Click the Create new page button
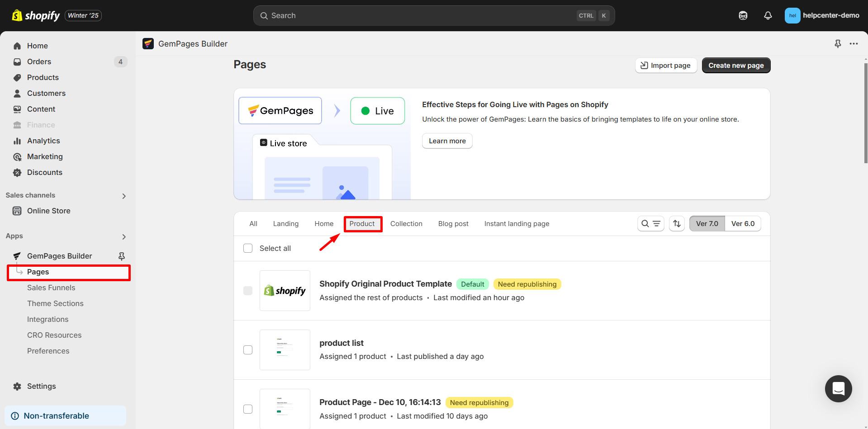The image size is (868, 429). (x=735, y=66)
